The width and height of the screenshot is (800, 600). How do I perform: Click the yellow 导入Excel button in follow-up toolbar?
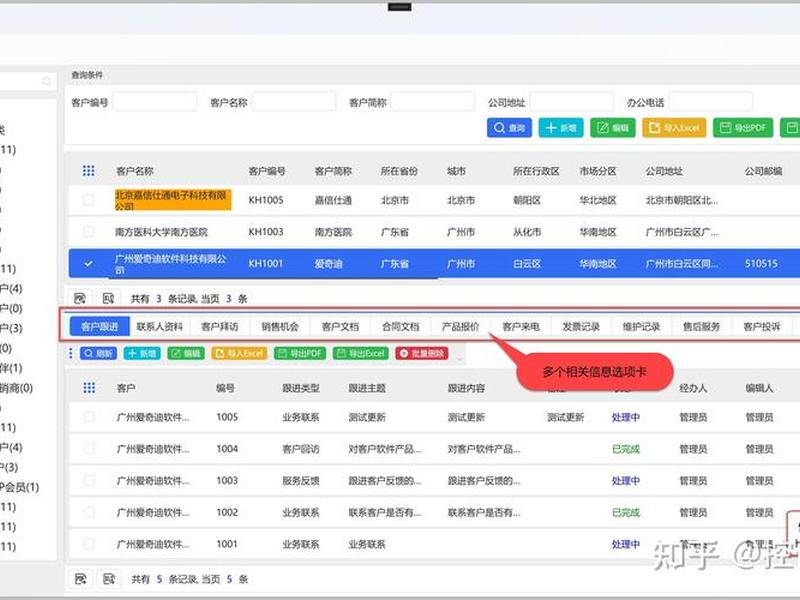coord(239,353)
